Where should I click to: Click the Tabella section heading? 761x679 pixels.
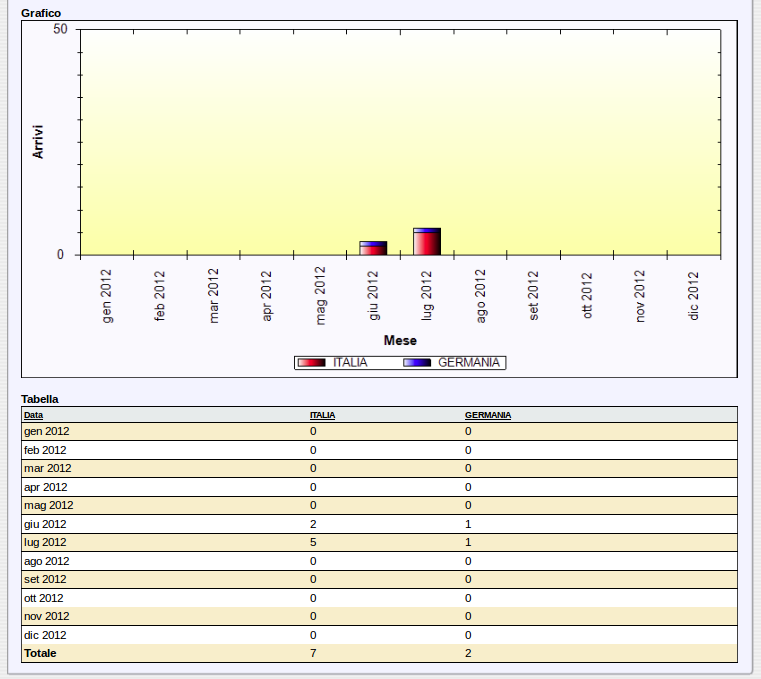[x=40, y=399]
